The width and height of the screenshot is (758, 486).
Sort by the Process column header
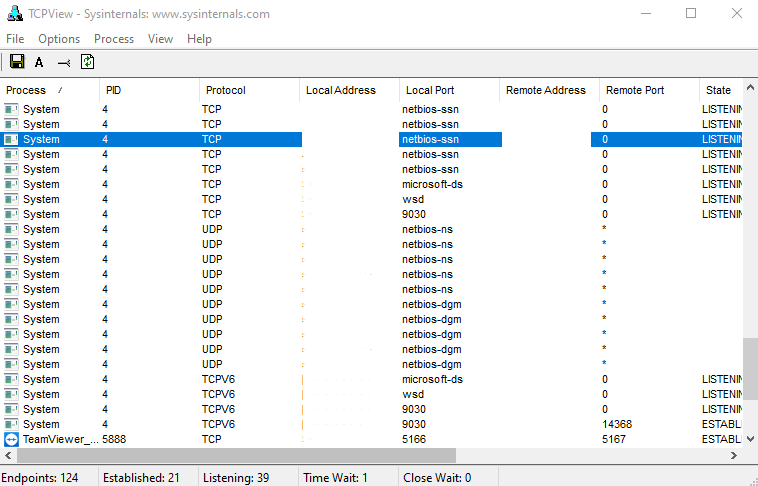tap(50, 90)
